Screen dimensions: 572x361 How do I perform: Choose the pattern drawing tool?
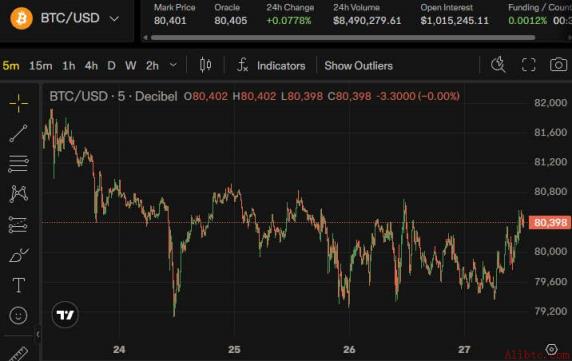tap(19, 194)
